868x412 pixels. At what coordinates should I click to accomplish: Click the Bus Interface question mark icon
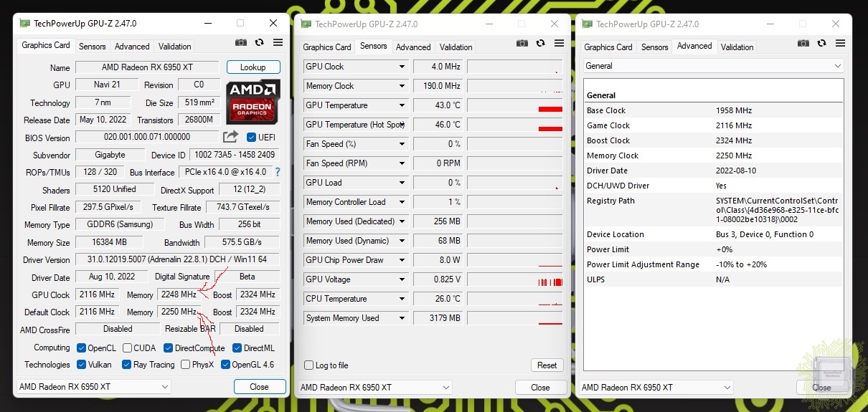[x=278, y=172]
